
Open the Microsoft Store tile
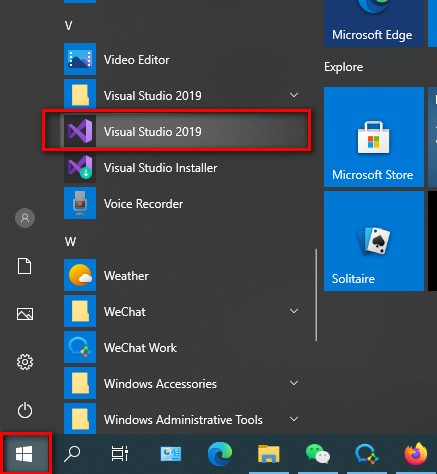coord(374,137)
